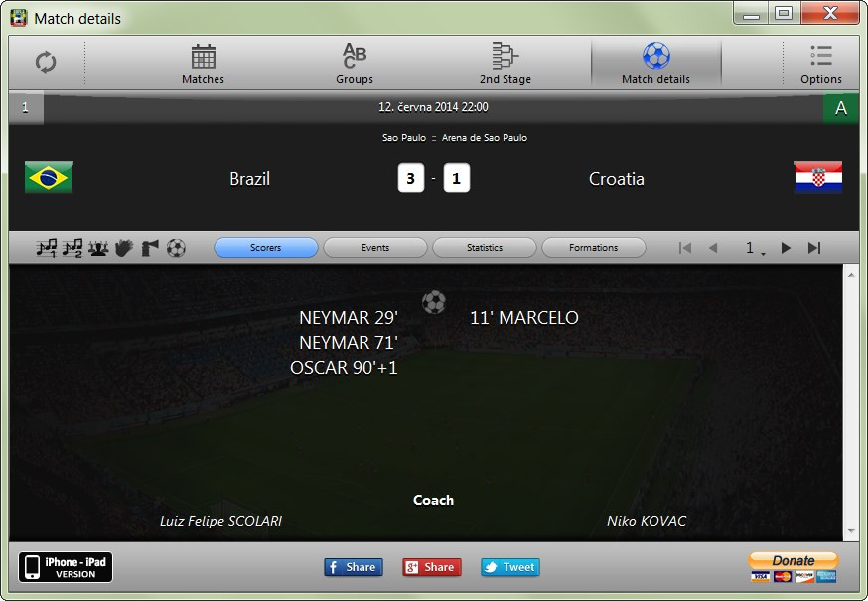The width and height of the screenshot is (868, 601).
Task: Play anthem 2 music notes icon
Action: (x=72, y=248)
